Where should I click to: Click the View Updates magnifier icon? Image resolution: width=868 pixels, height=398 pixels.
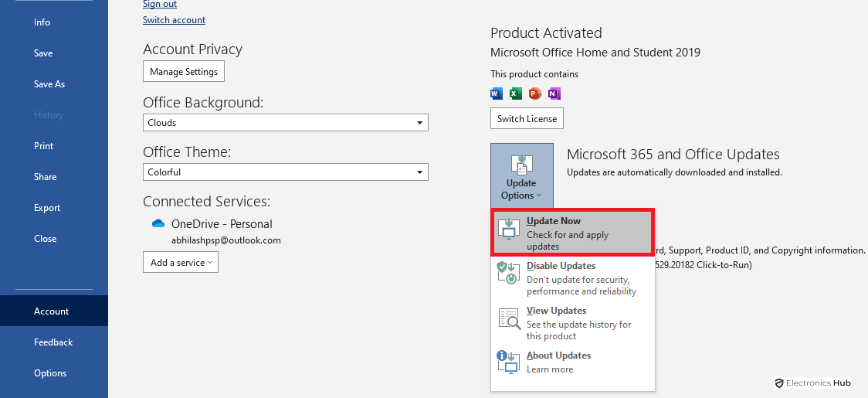tap(509, 318)
